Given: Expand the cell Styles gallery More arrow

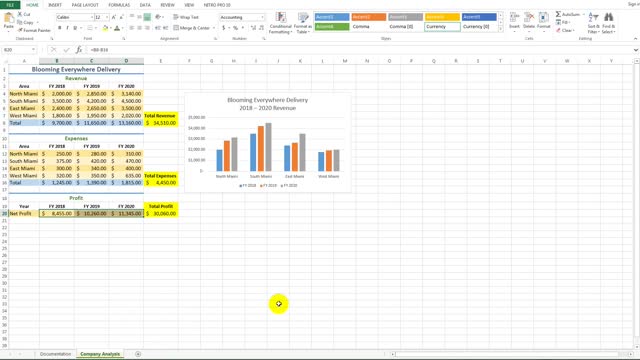Looking at the screenshot, I should click(501, 29).
